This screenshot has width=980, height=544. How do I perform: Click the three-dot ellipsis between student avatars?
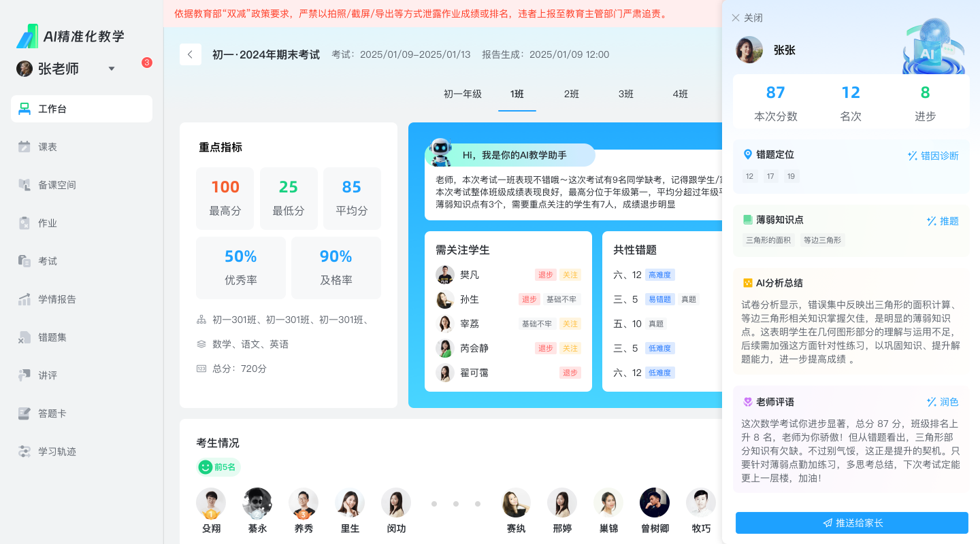tap(456, 504)
